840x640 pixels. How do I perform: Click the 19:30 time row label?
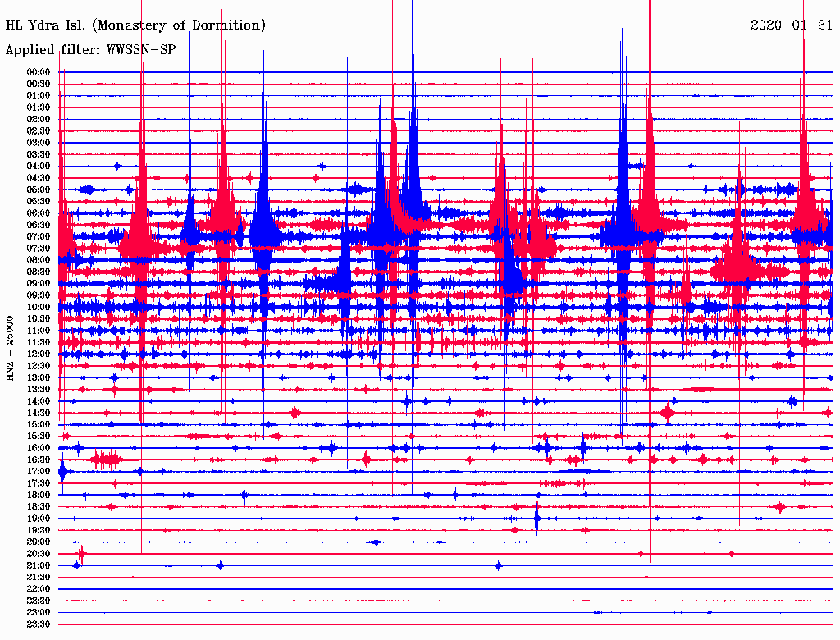point(39,530)
